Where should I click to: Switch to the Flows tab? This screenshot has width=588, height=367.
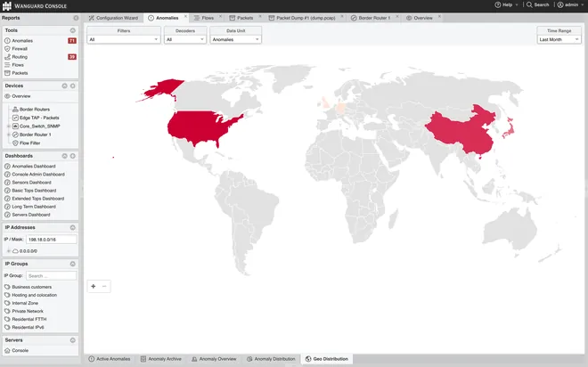point(204,18)
